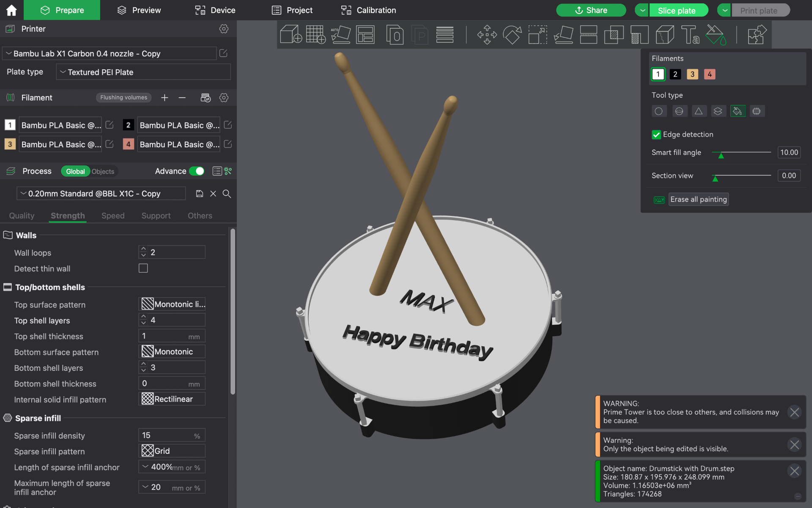Select the Text shape tool
The width and height of the screenshot is (812, 508).
(690, 34)
